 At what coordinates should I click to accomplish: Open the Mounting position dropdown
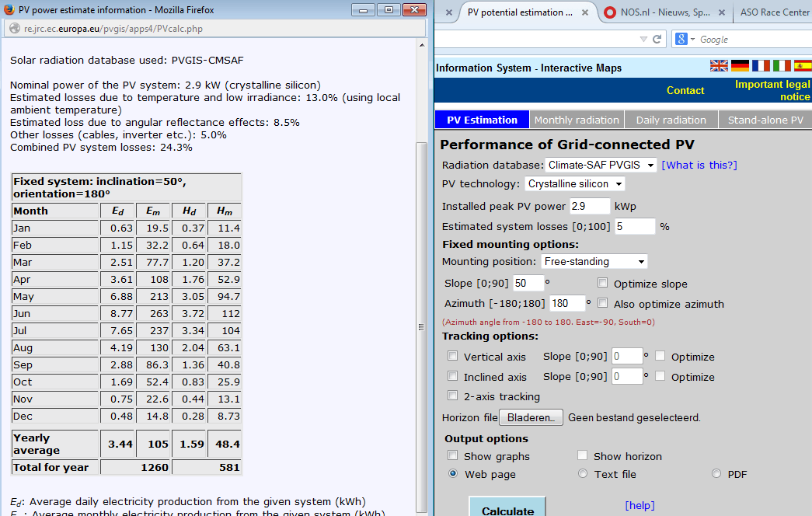coord(594,262)
